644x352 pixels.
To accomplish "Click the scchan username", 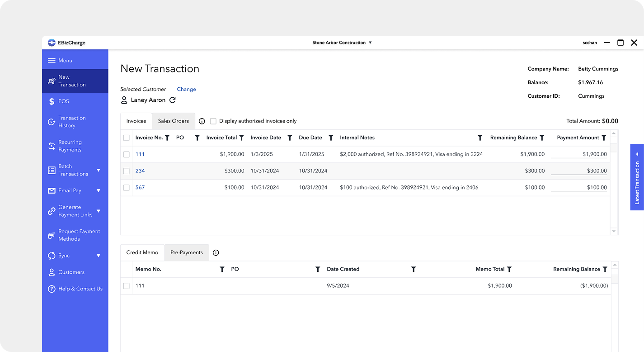I will point(590,43).
